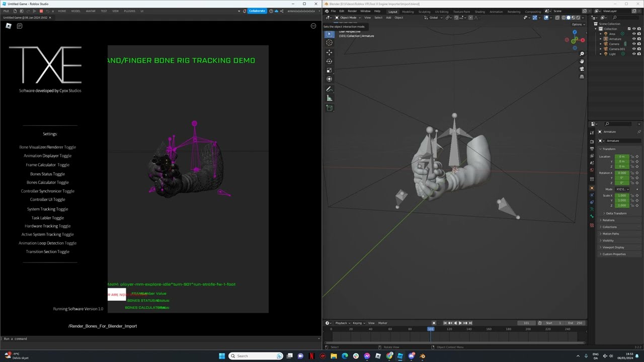Click Animation Displayer Toggle
The width and height of the screenshot is (644, 362).
[x=48, y=156]
